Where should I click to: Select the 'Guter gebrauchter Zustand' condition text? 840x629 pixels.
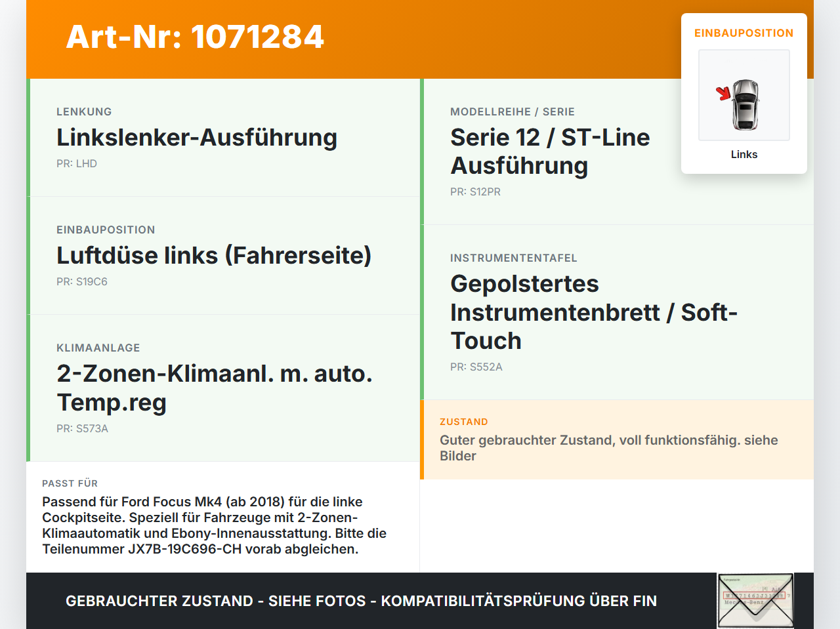(609, 448)
